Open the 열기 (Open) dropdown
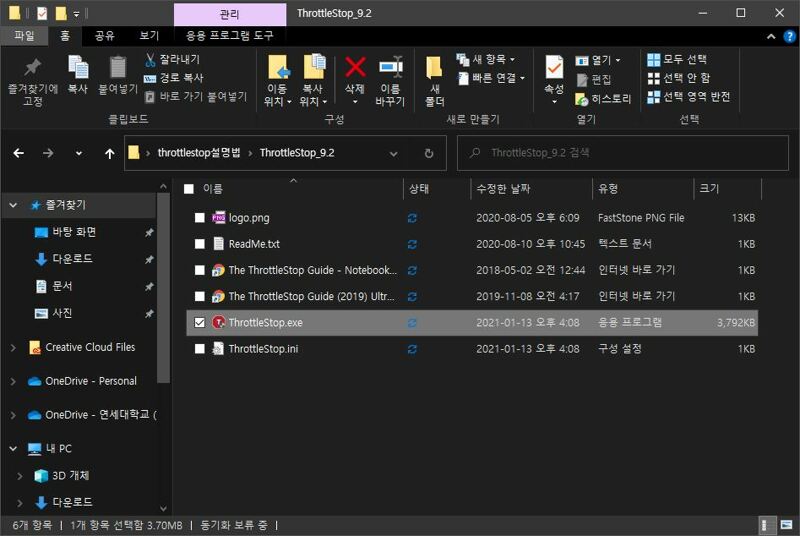Viewport: 800px width, 536px height. click(x=598, y=60)
